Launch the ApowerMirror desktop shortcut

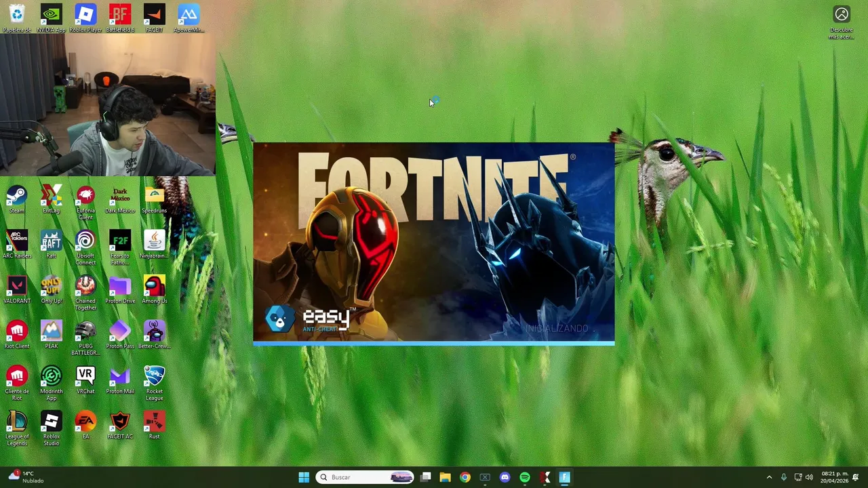[189, 18]
